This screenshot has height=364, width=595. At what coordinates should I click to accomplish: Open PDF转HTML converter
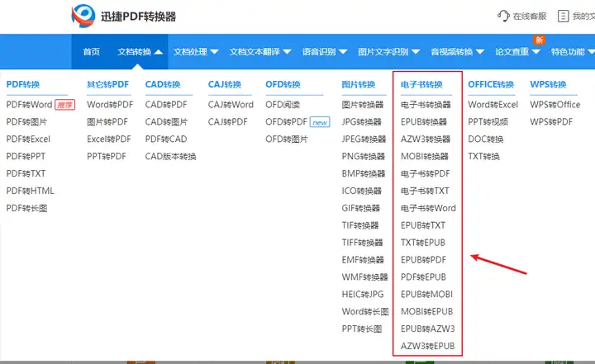click(x=30, y=191)
